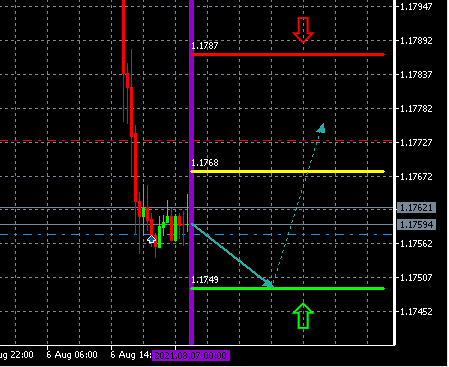
Task: Click the 1.17672 price scale value
Action: [x=416, y=176]
